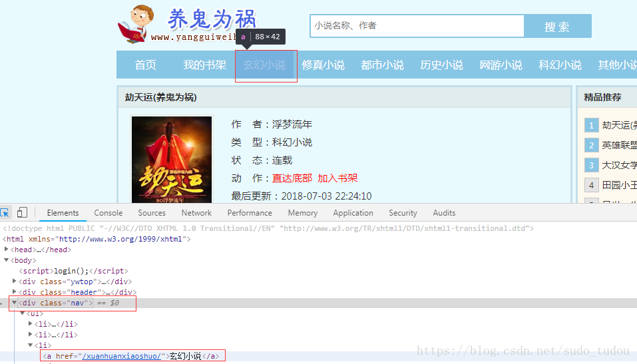Viewport: 637px width, 364px height.
Task: Click the /xuanhuanxiaoshuo/ href in the DOM
Action: click(x=121, y=356)
